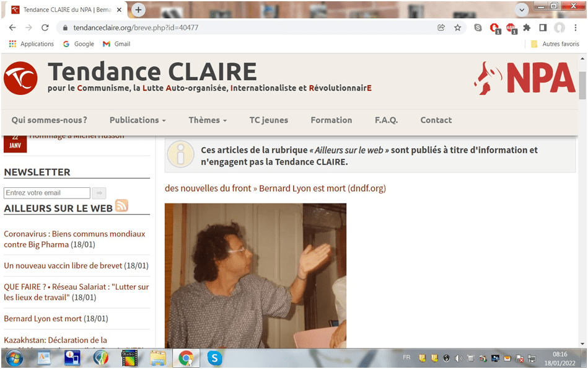Click the round red TC site logo
588x369 pixels.
20,78
